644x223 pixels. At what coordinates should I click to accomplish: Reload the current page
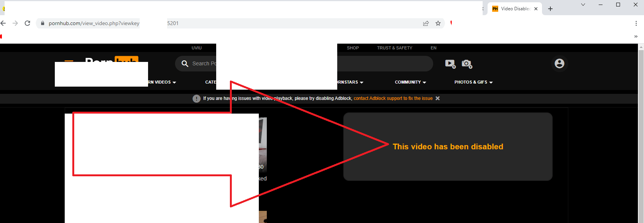pos(27,23)
